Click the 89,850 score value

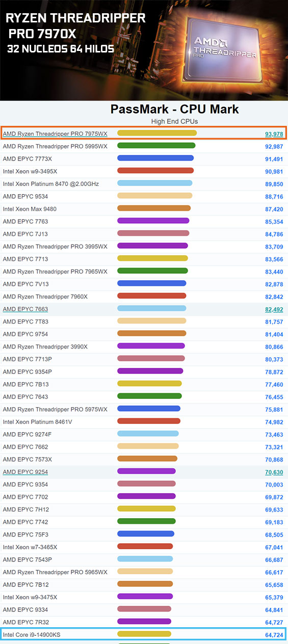pos(274,184)
